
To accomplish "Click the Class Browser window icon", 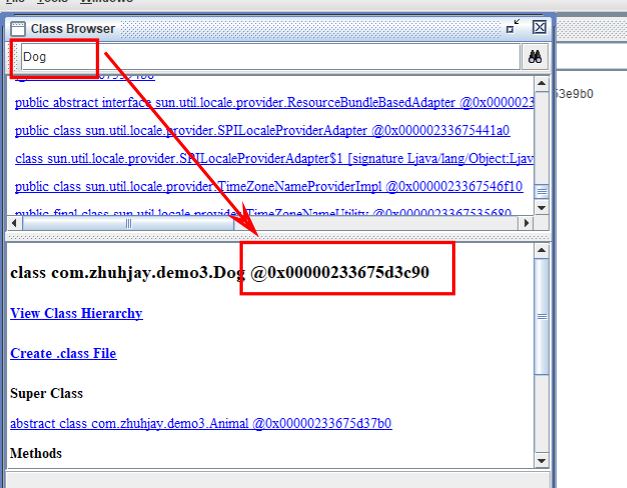I will (x=18, y=29).
